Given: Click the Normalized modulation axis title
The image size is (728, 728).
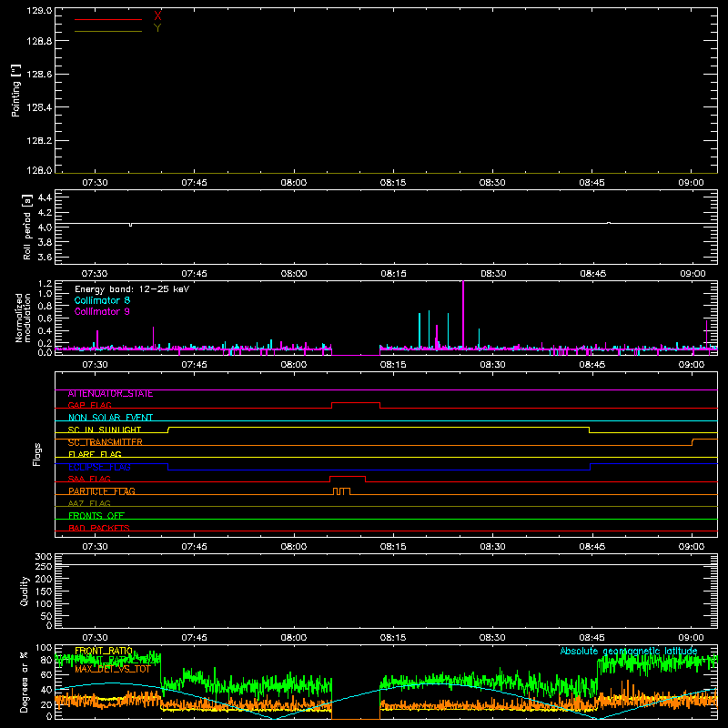Looking at the screenshot, I should [23, 318].
